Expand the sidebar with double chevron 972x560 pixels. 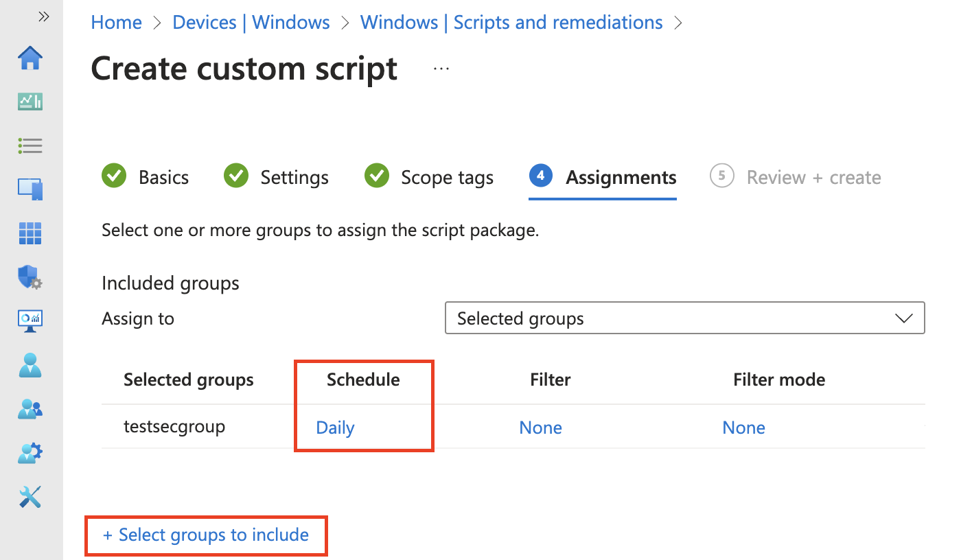[x=44, y=17]
